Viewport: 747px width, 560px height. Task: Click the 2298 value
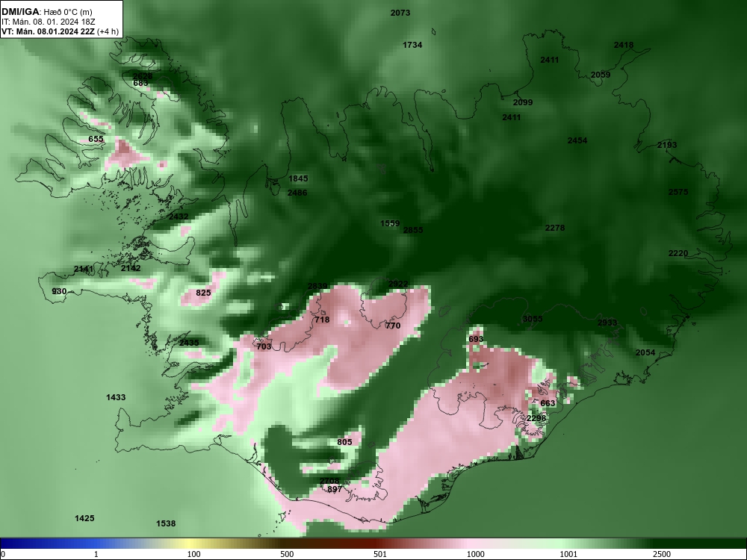click(x=536, y=419)
